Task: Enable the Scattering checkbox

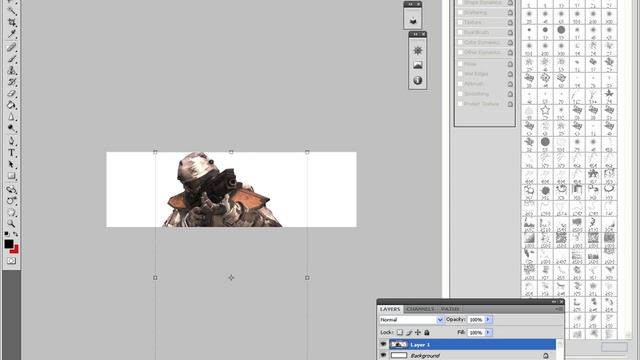Action: pyautogui.click(x=460, y=13)
